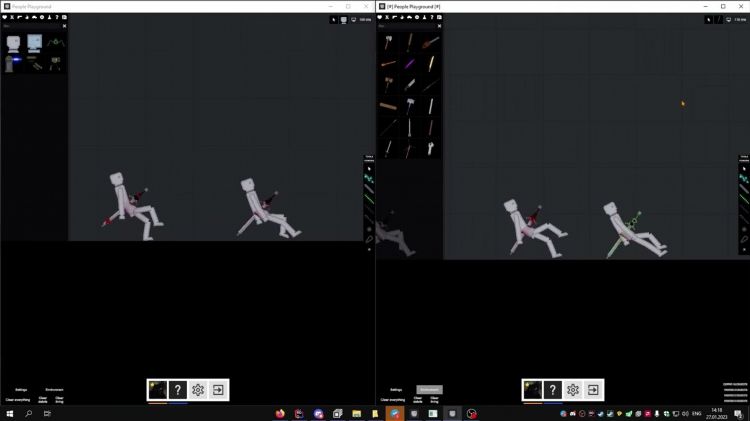Spawn the sentry turret with the blue beam
Image resolution: width=750 pixels, height=421 pixels.
(13, 63)
